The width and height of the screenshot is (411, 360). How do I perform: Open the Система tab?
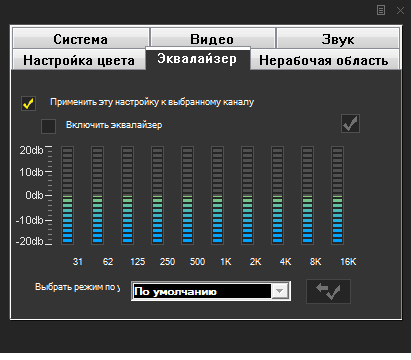81,39
